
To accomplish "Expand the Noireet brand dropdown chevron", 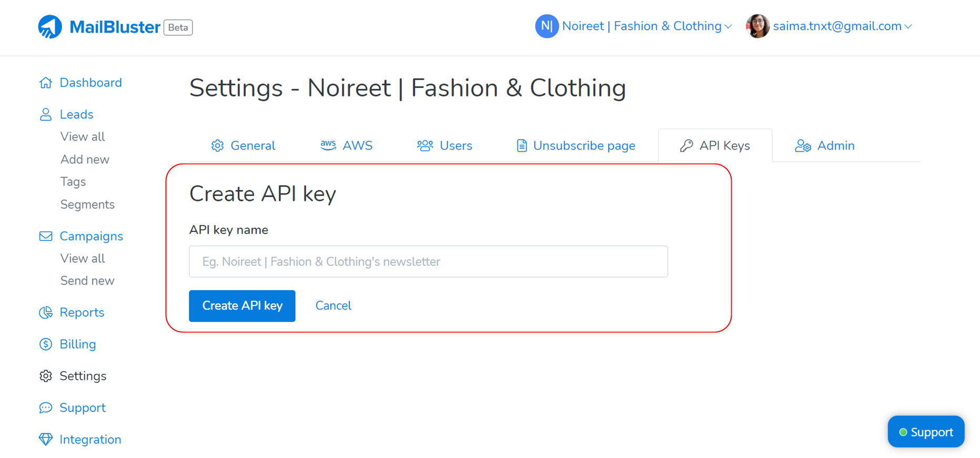I will point(729,27).
